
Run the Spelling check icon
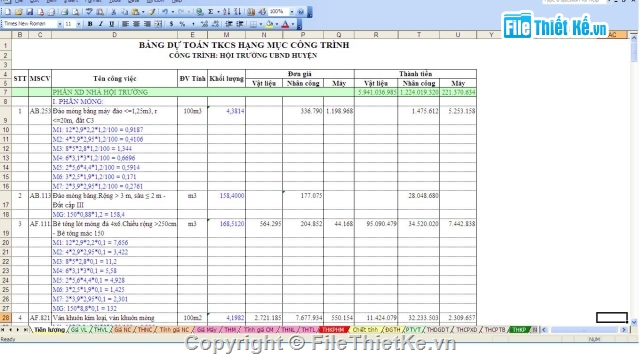[x=89, y=12]
